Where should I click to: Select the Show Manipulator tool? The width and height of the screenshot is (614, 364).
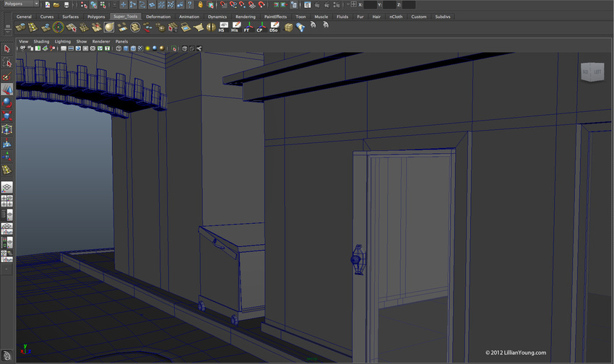coord(7,157)
